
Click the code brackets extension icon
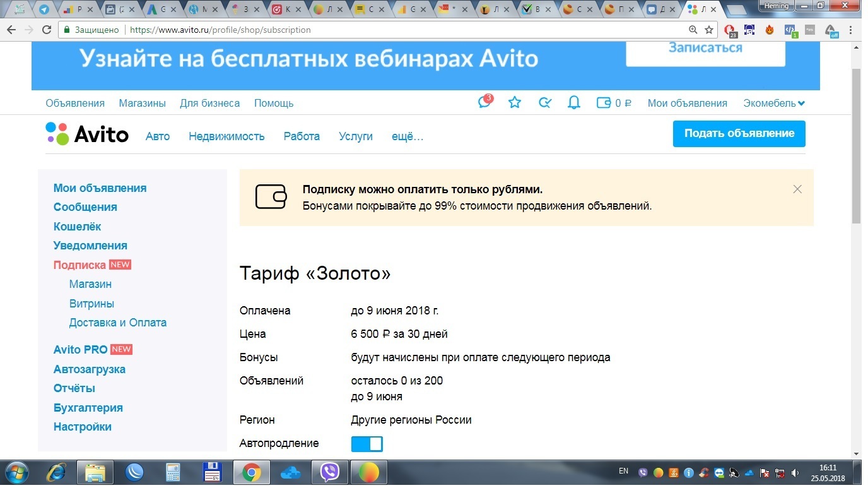click(x=790, y=30)
